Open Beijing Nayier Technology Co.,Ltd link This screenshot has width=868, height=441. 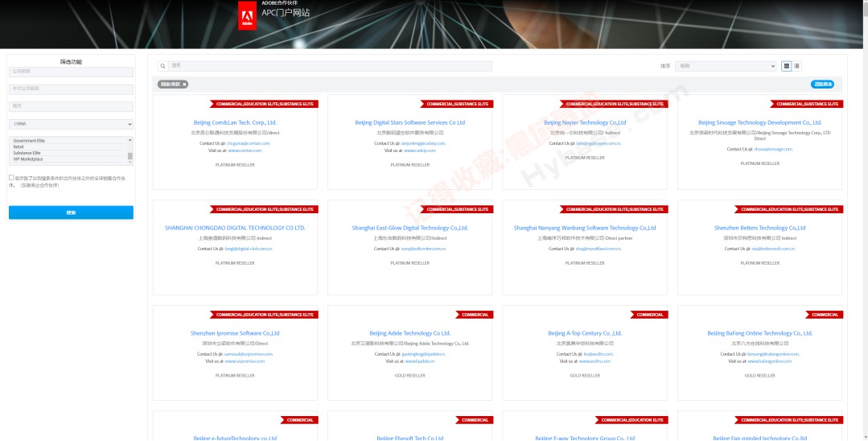[585, 122]
